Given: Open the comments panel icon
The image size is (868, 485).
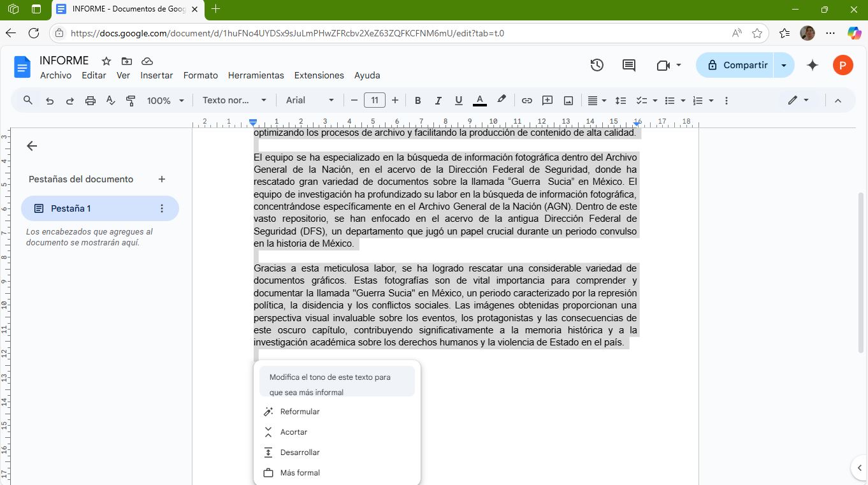Looking at the screenshot, I should (628, 65).
